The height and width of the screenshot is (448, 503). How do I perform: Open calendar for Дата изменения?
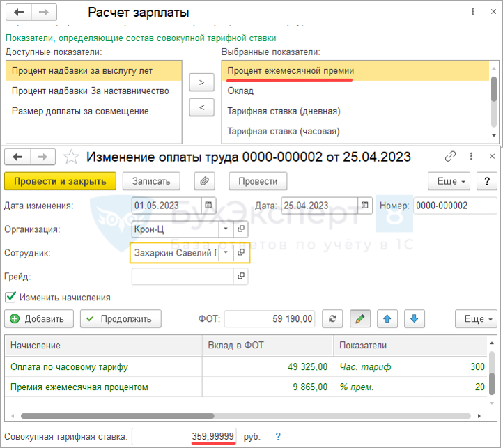click(x=208, y=205)
